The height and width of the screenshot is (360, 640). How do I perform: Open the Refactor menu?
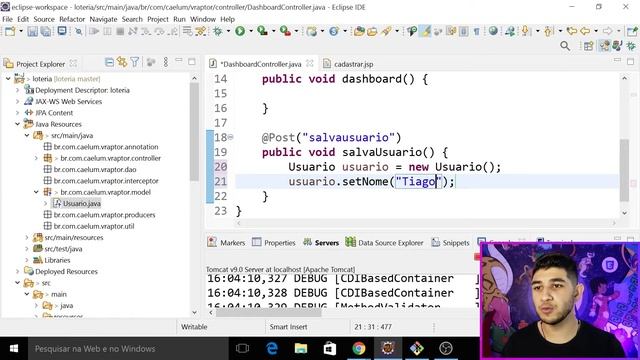(x=72, y=19)
